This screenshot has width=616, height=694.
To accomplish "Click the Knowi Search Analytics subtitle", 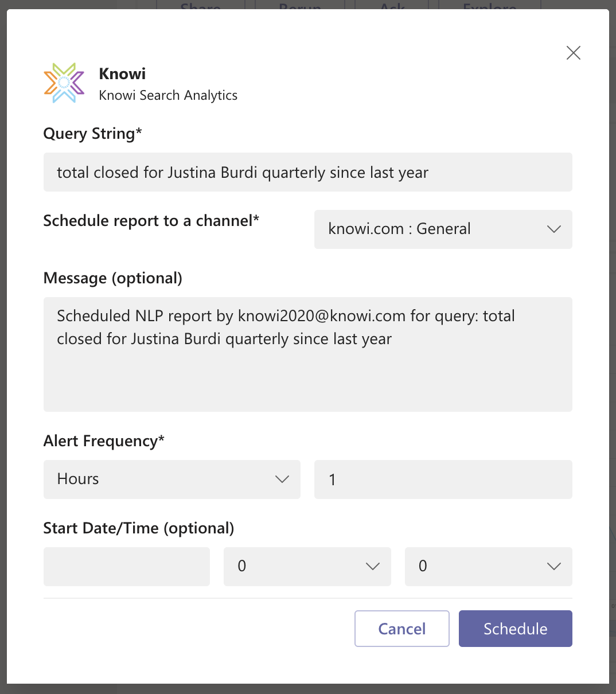I will tap(168, 95).
